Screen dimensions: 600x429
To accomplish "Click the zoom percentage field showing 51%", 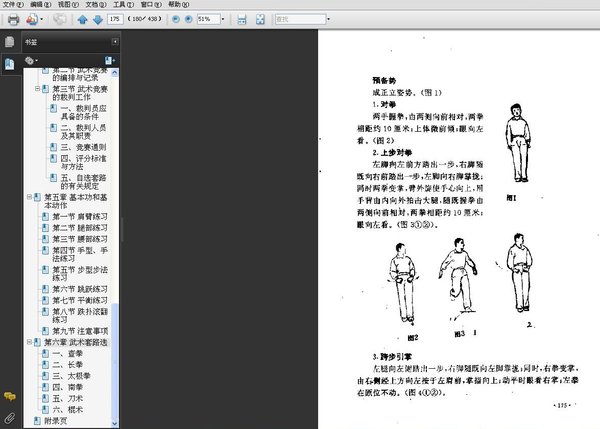I will pos(208,19).
